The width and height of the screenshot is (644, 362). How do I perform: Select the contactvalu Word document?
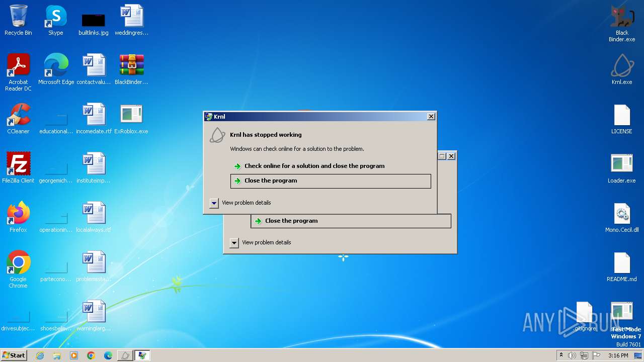[x=94, y=69]
